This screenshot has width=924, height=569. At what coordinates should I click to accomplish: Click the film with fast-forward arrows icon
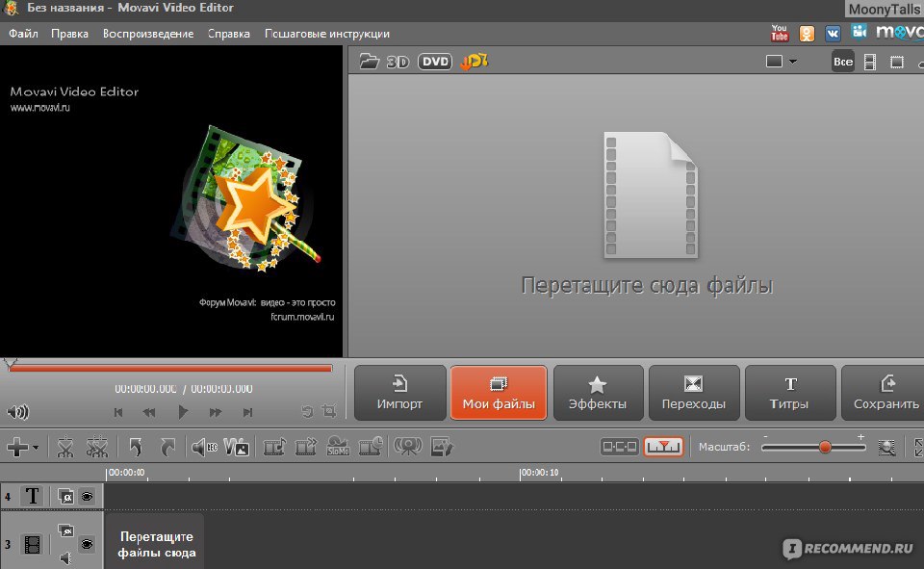tap(306, 447)
